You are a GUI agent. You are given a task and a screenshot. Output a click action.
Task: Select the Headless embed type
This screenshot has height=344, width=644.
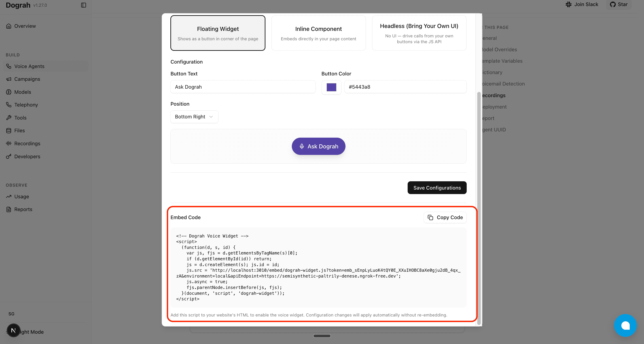point(419,33)
